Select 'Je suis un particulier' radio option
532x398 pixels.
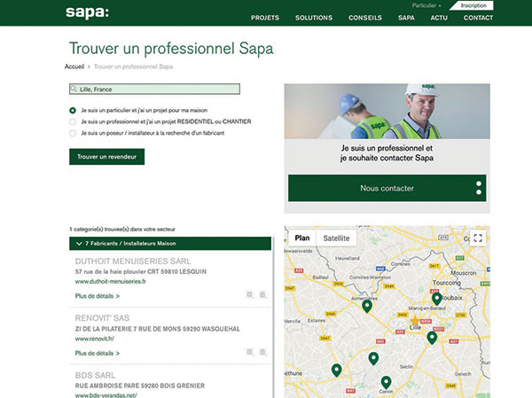pyautogui.click(x=73, y=110)
